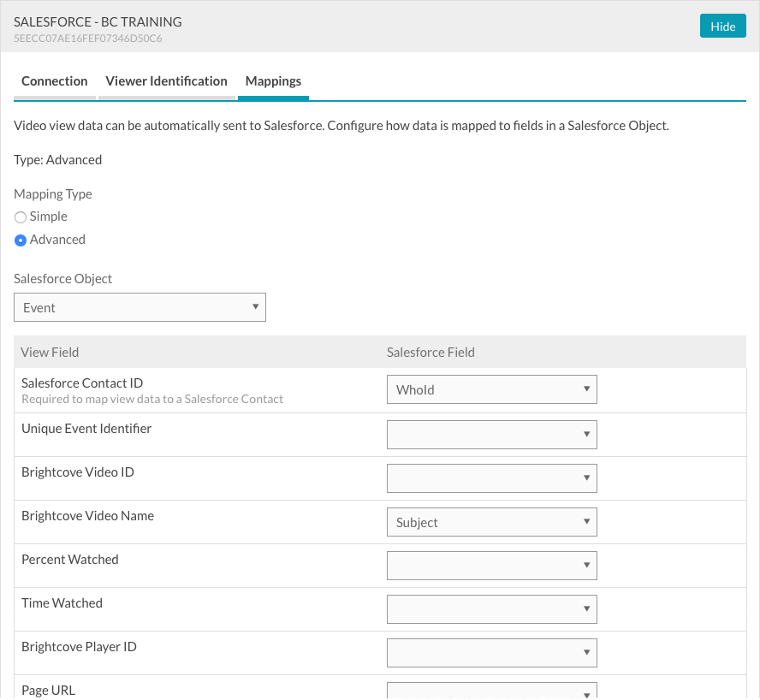Open the Time Watched field dropdown
760x700 pixels.
(491, 608)
